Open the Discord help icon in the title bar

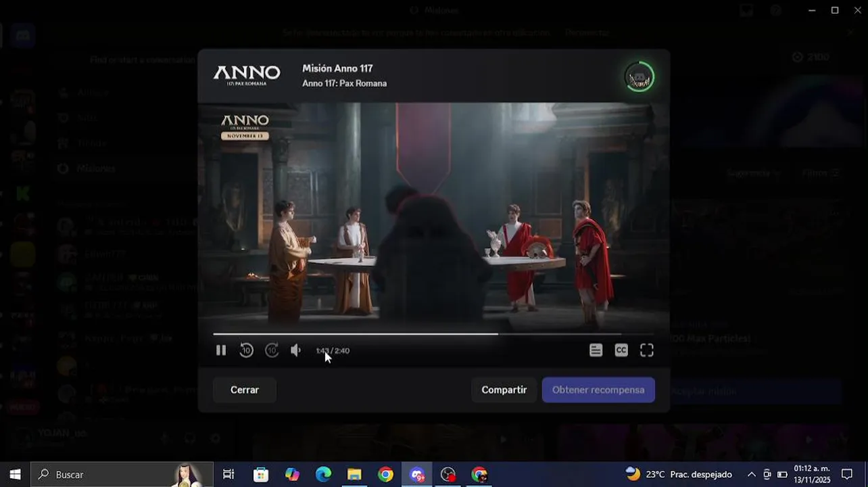(776, 10)
